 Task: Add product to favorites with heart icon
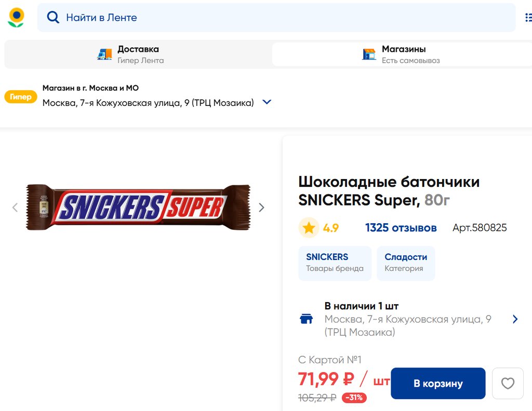point(508,383)
